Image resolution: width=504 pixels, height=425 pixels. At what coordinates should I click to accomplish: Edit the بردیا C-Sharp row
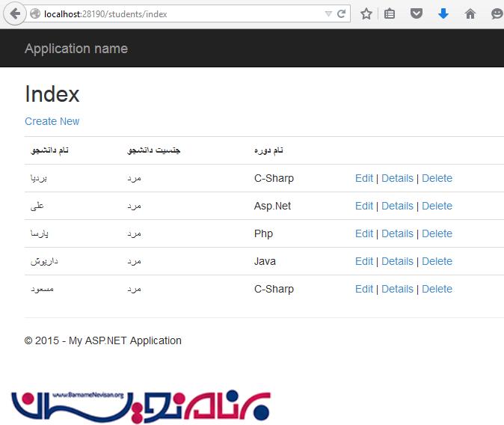pyautogui.click(x=364, y=178)
